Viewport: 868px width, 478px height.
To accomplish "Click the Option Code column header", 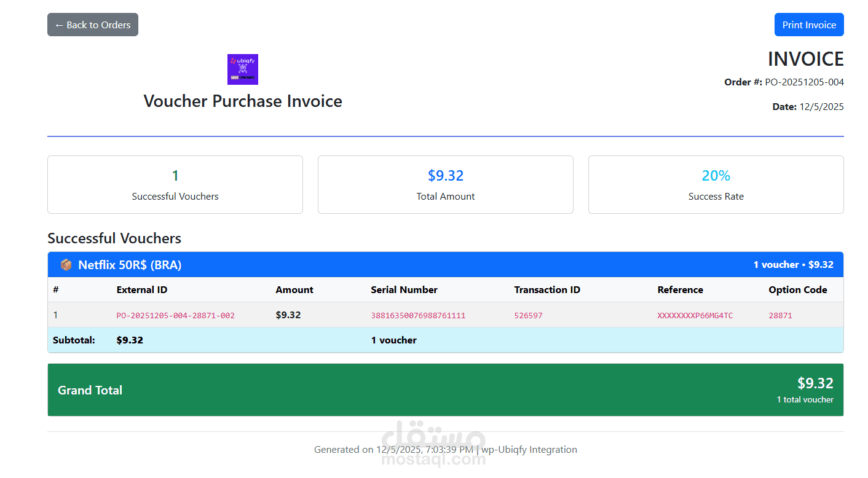I will [798, 290].
